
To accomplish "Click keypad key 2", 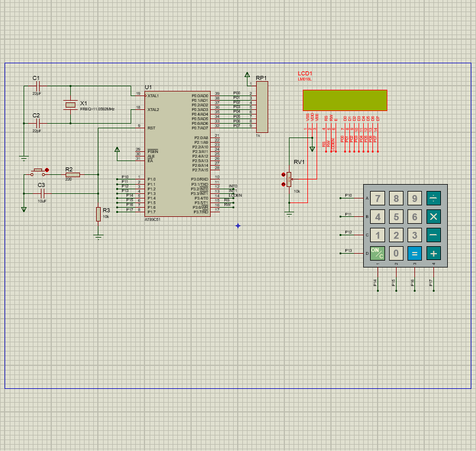I will [x=396, y=235].
